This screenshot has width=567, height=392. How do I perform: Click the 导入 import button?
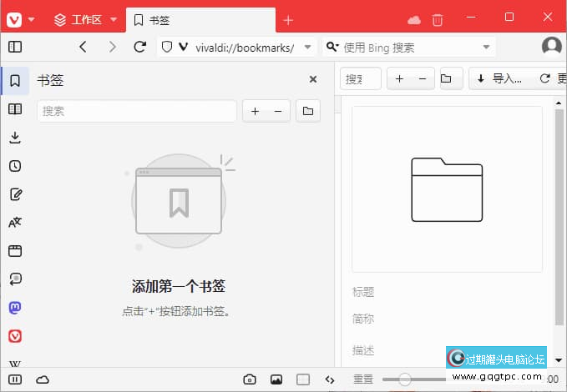click(x=499, y=78)
